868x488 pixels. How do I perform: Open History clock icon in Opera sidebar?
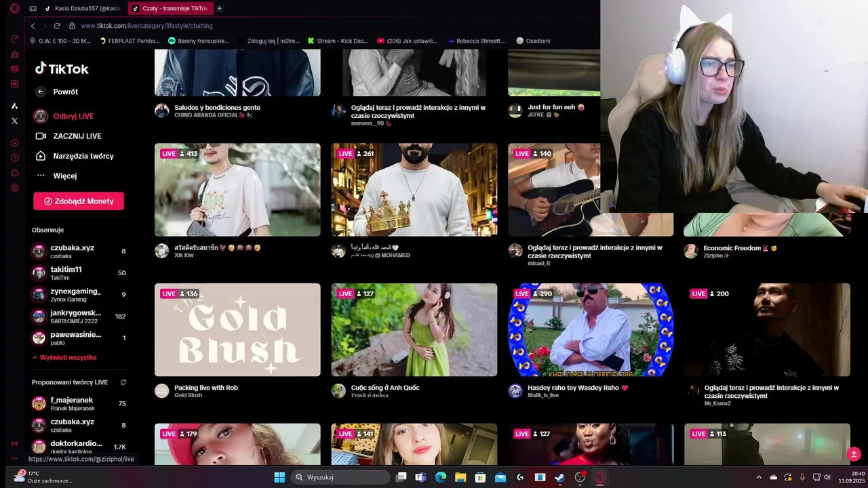(x=15, y=158)
